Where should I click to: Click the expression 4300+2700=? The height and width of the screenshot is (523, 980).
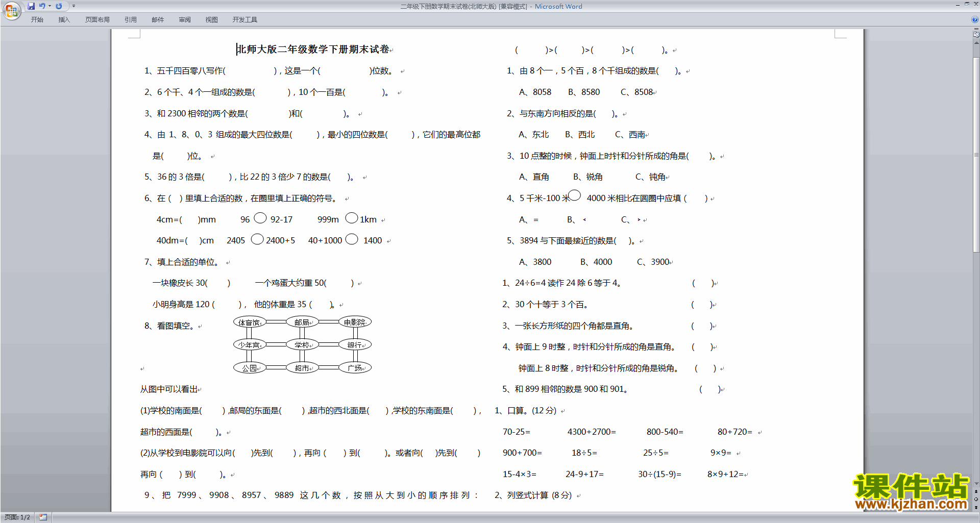click(x=592, y=432)
